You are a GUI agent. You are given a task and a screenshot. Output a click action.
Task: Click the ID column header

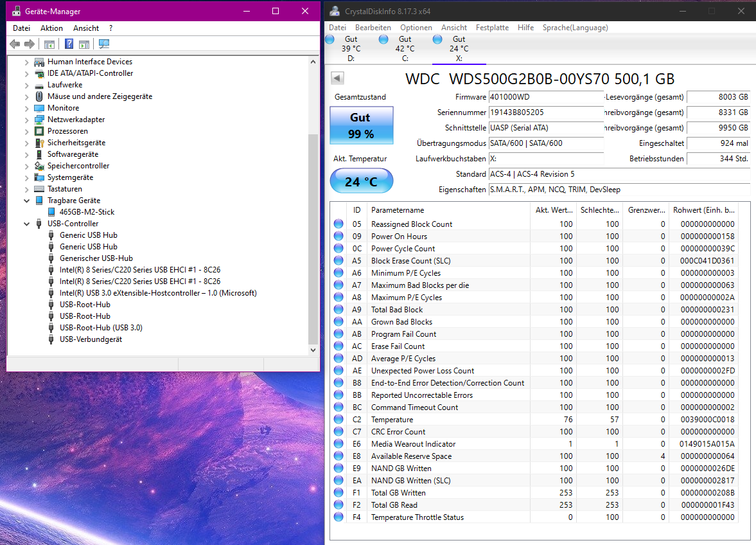356,210
